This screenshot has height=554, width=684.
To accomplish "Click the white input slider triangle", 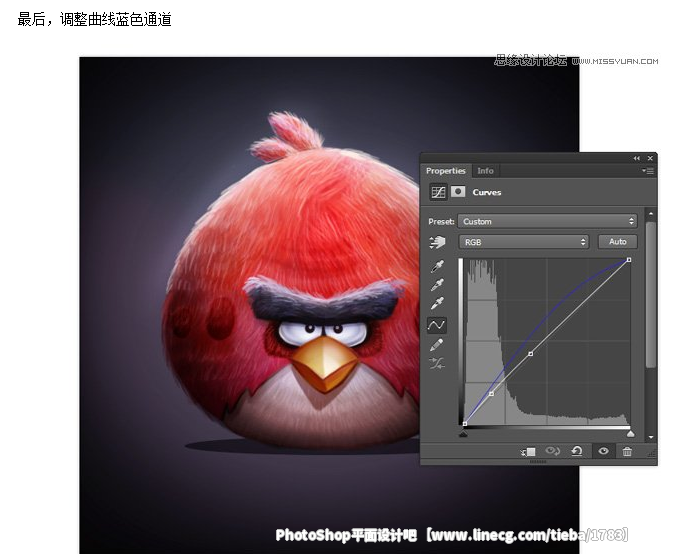I will coord(630,434).
